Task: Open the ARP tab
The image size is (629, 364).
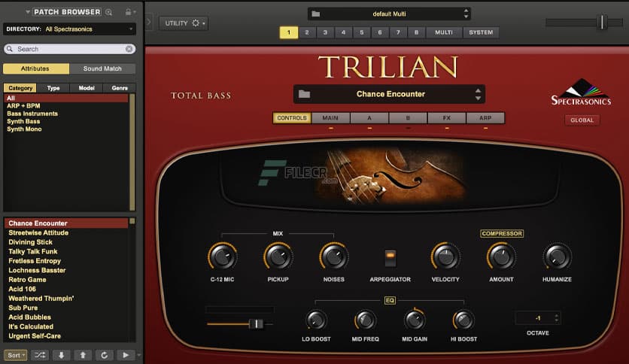Action: [x=485, y=118]
